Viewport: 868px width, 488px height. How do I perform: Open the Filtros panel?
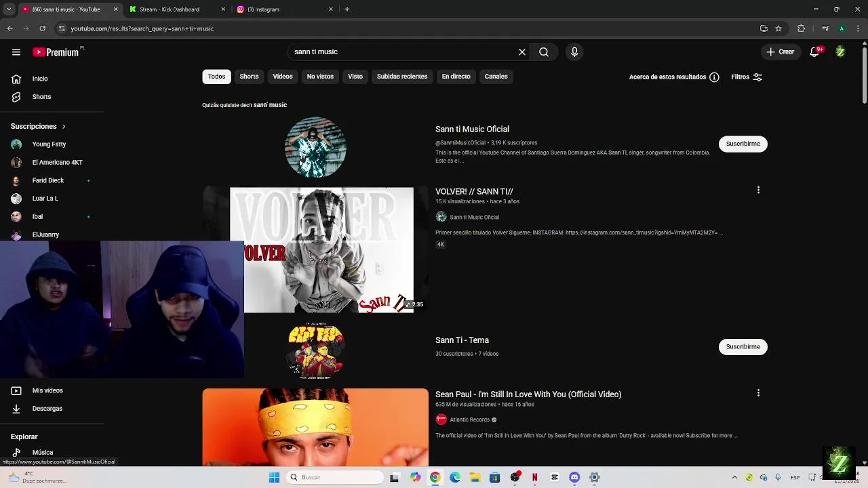[x=747, y=77]
